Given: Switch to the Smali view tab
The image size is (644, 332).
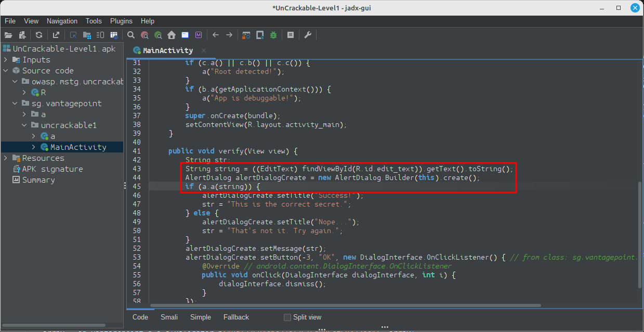Looking at the screenshot, I should tap(169, 317).
